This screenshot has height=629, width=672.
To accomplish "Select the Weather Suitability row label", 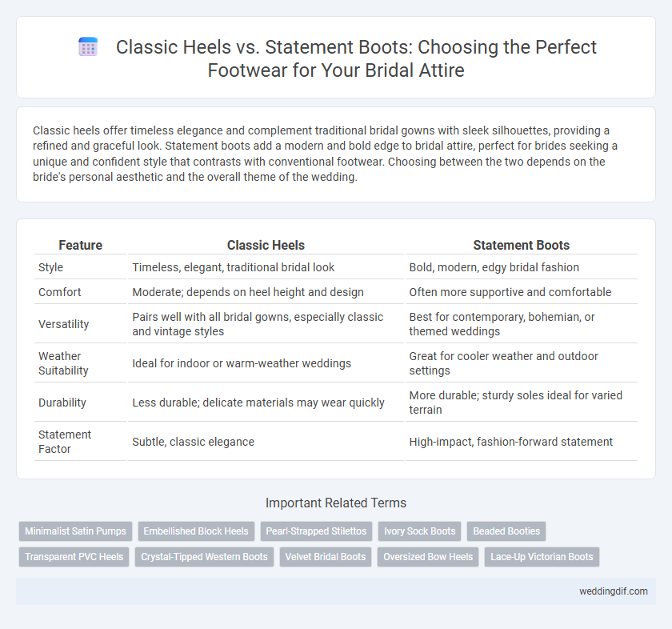I will (x=63, y=363).
